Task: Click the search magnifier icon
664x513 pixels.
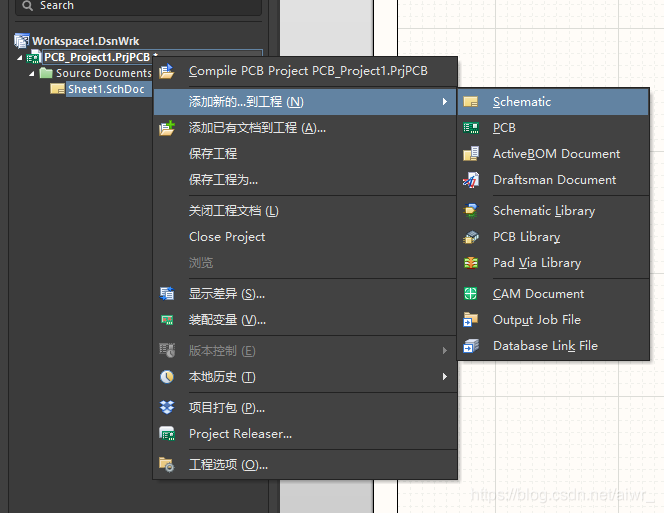Action: (x=28, y=6)
